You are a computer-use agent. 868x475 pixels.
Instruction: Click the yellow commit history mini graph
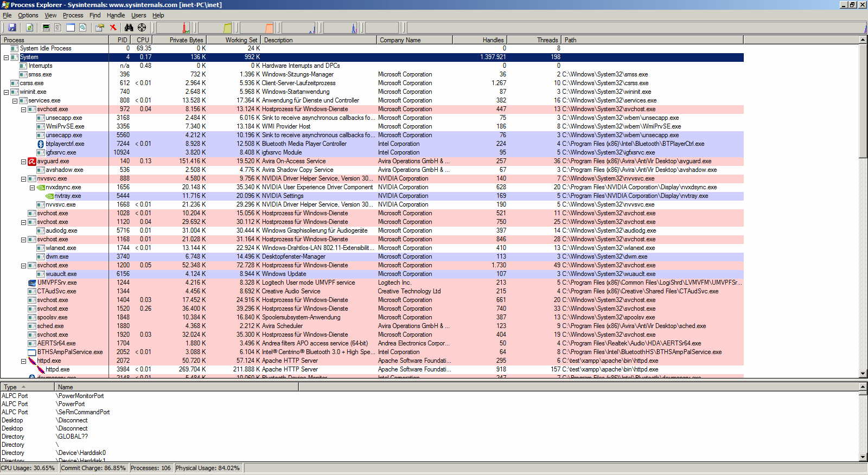coord(216,28)
